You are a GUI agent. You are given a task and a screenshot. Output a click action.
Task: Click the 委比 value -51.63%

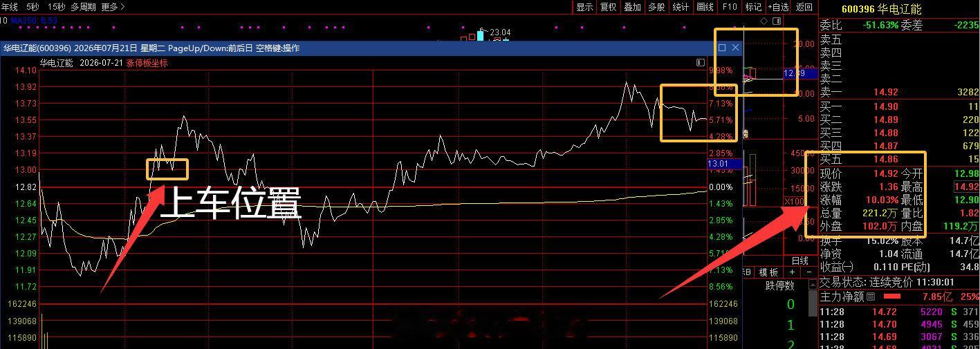881,25
